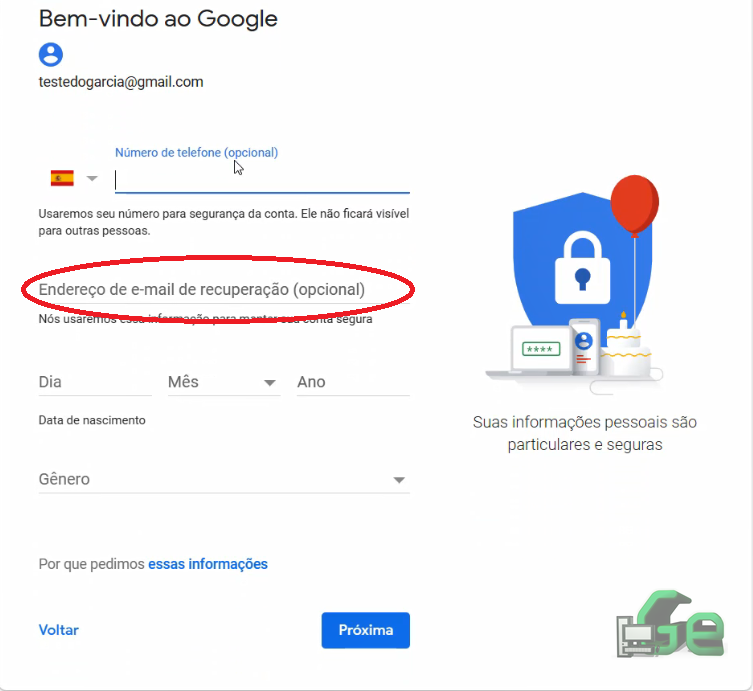
Task: Open the essas informações link
Action: 207,564
